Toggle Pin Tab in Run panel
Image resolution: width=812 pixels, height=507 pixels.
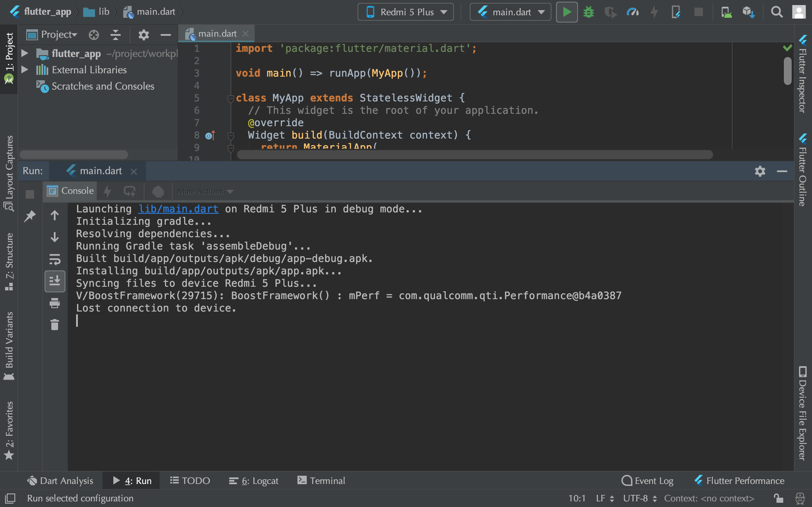pos(30,215)
